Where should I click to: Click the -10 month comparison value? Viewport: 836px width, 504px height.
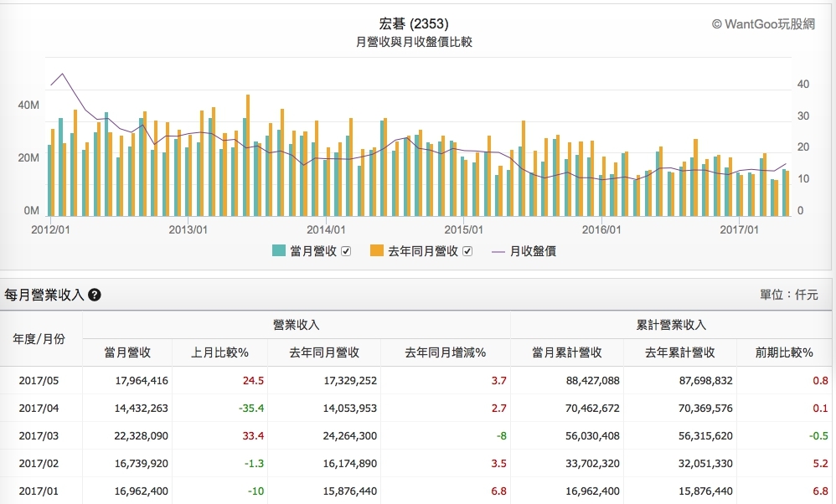pos(256,491)
